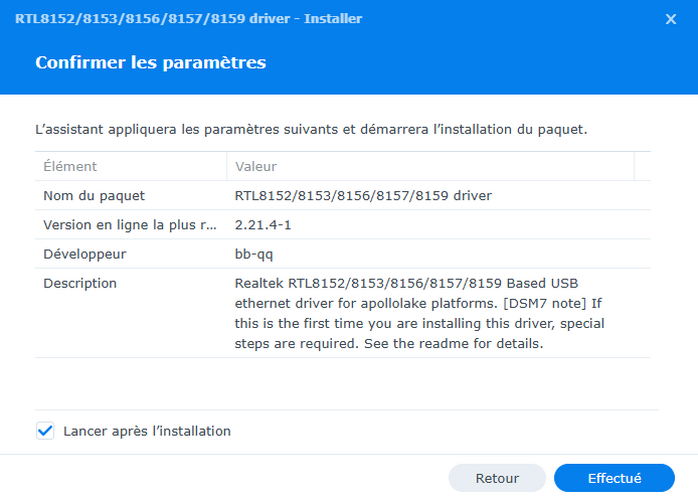
Task: Click the Confirmer les paramètres heading
Action: pos(150,63)
